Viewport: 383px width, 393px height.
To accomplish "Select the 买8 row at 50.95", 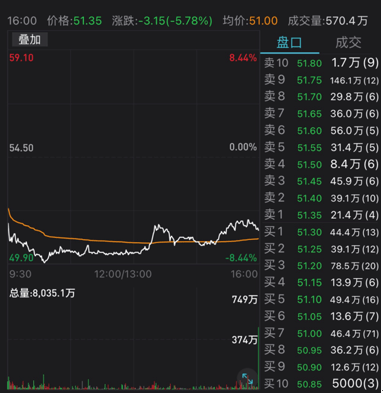I will (321, 350).
